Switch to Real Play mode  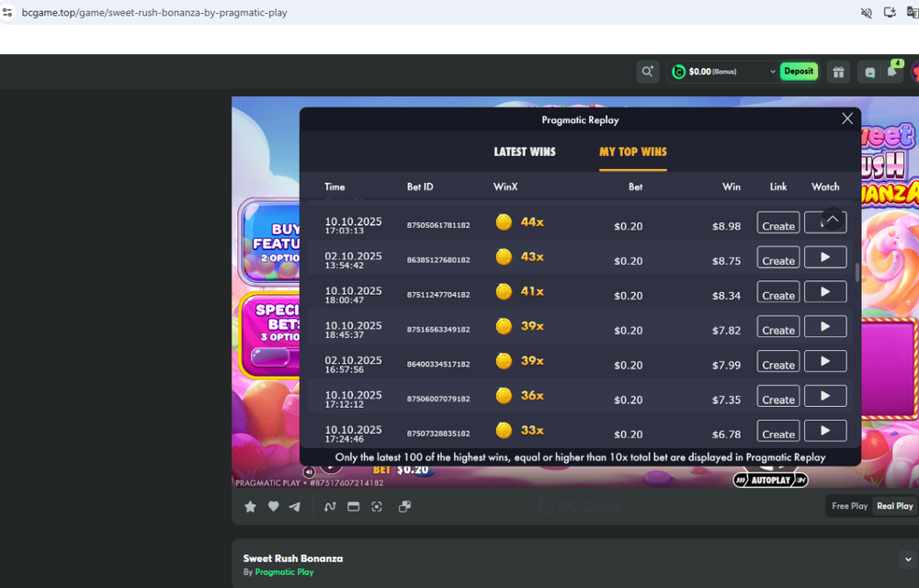(x=894, y=505)
